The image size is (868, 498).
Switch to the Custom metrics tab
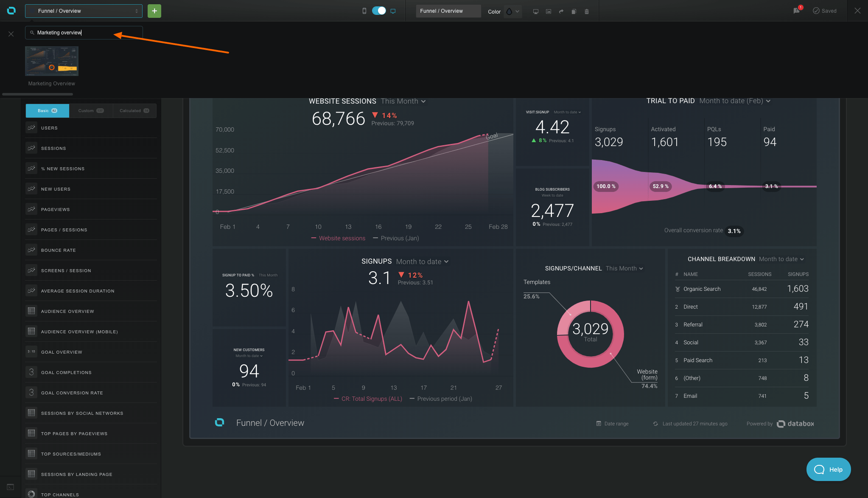click(91, 111)
